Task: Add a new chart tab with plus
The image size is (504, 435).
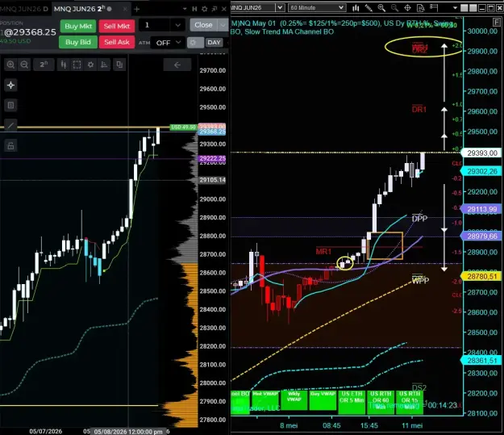Action: 136,9
